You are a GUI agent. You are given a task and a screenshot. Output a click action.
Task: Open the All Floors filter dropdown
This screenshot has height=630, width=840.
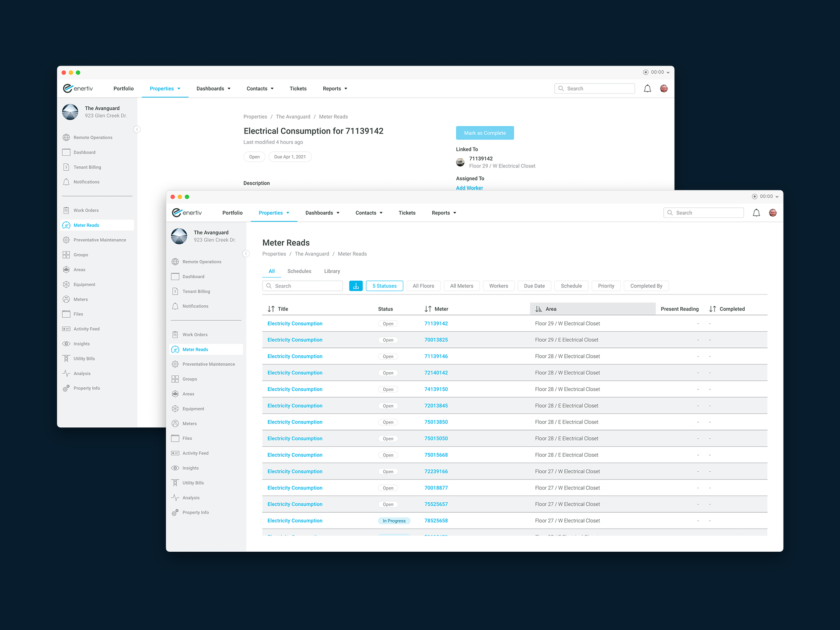pos(423,286)
